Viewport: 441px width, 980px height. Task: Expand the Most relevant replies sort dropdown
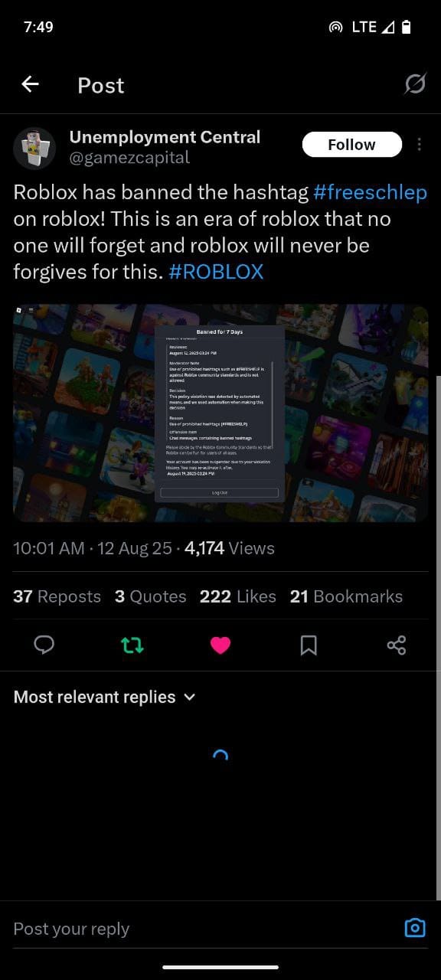coord(105,697)
